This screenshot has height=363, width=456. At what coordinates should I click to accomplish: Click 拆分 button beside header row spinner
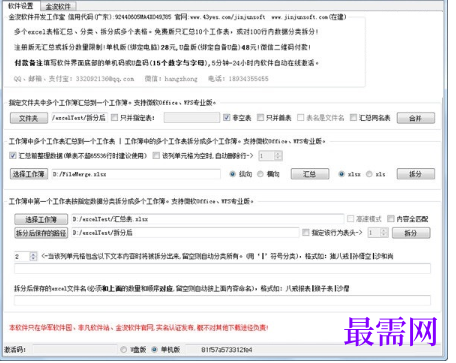click(x=411, y=233)
